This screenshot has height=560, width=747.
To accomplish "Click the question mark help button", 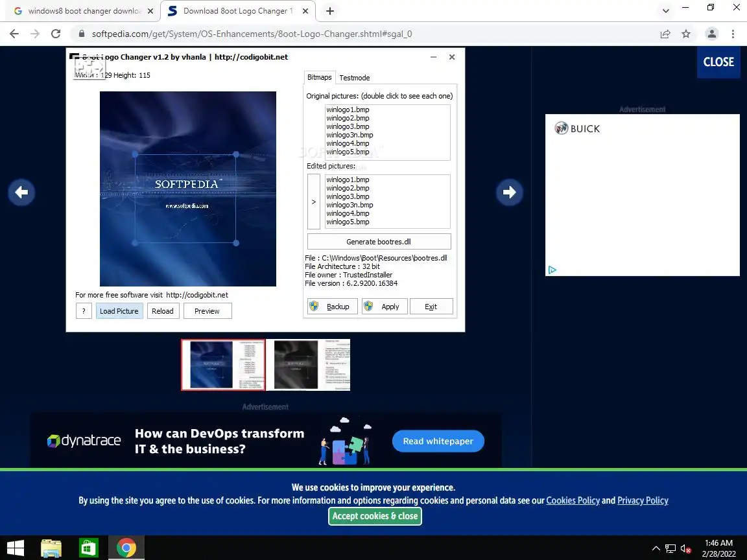I will tap(84, 311).
